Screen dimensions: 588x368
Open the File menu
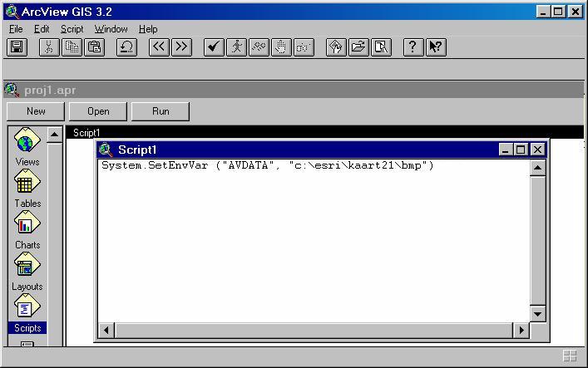[16, 29]
